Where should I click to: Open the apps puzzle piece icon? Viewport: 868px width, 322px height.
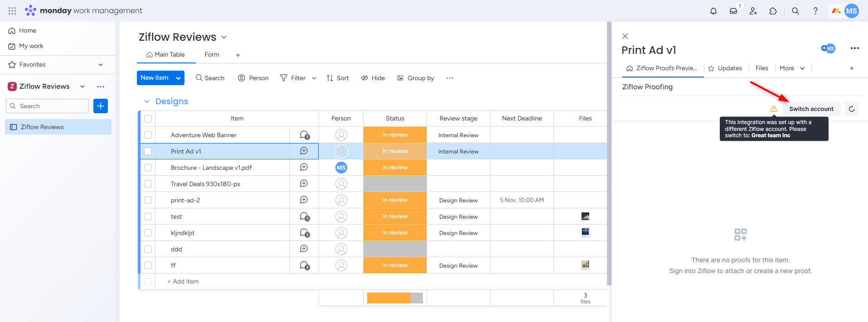tap(773, 11)
